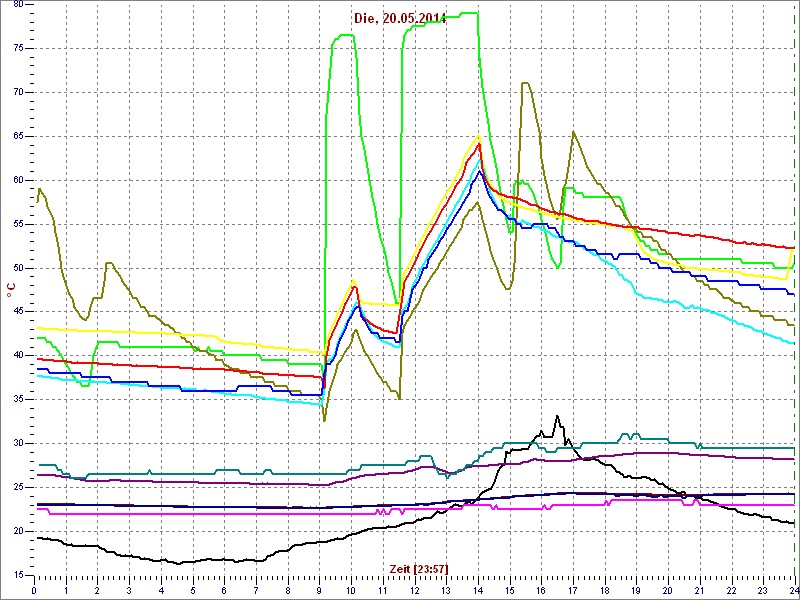Select the 45 value on temperature axis

click(x=17, y=312)
